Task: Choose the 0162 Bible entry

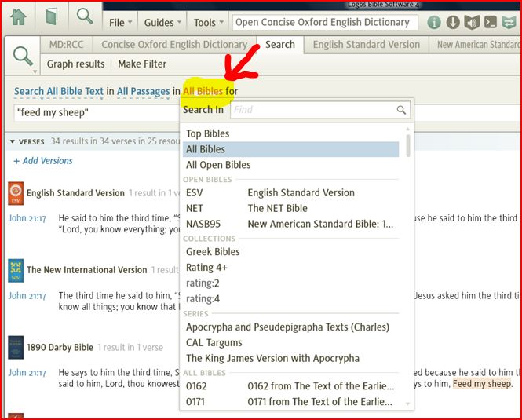Action: point(290,386)
